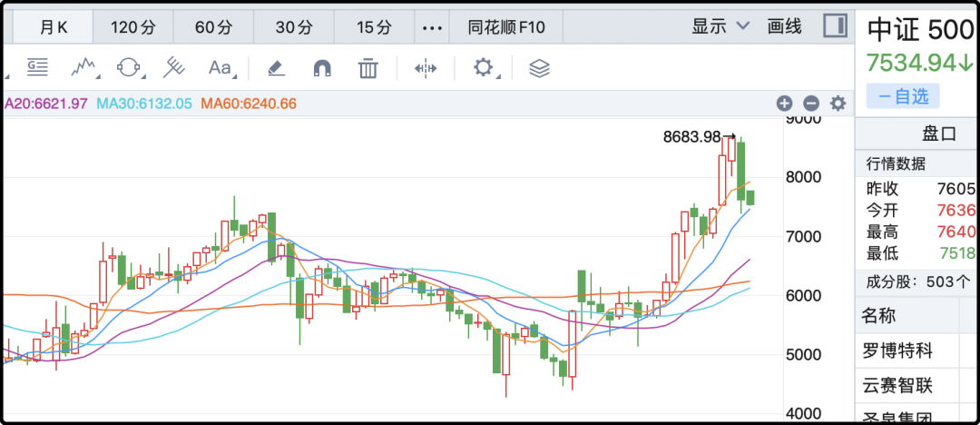This screenshot has width=980, height=425.
Task: Select the cycle ellipse drawing tool
Action: click(x=129, y=67)
